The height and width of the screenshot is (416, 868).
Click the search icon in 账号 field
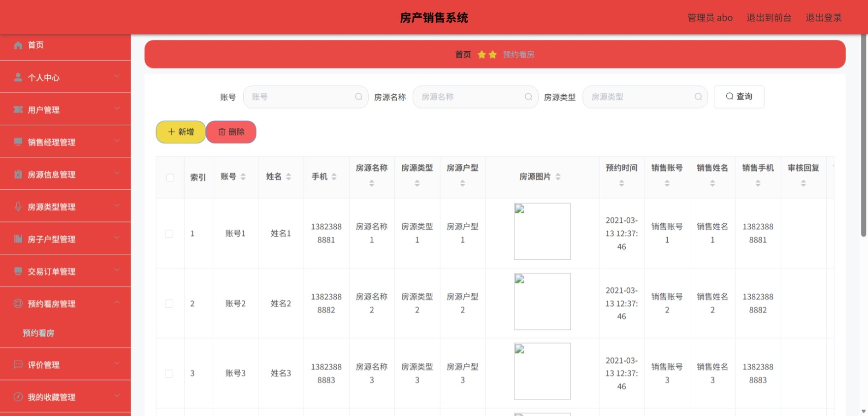(x=359, y=97)
